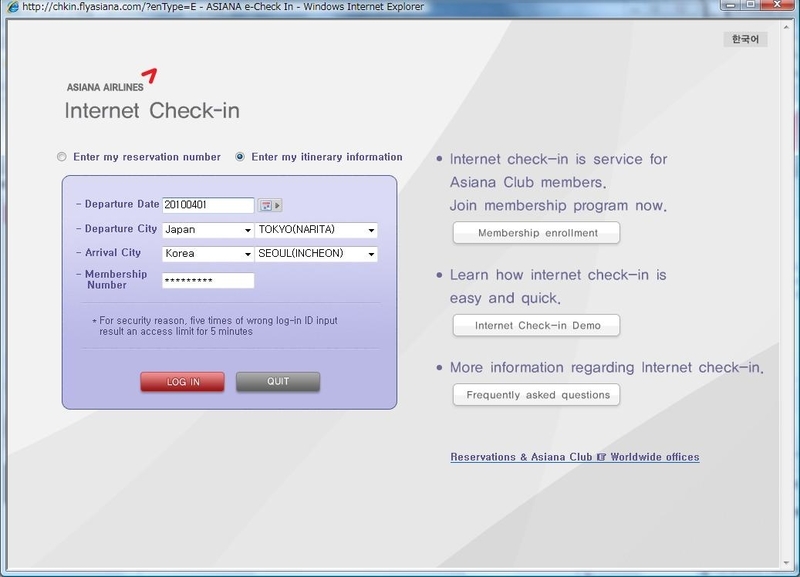Open the TOKYO(NARITA) departure airport dropdown
Image resolution: width=800 pixels, height=577 pixels.
[x=316, y=230]
